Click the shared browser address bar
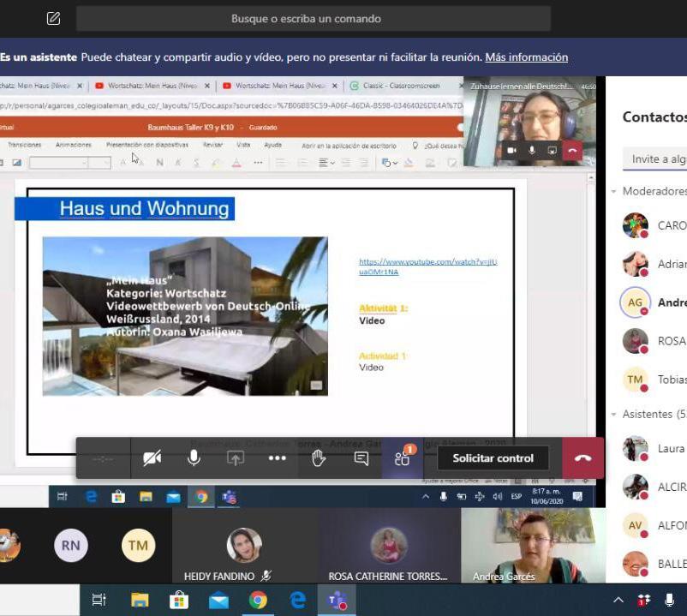The height and width of the screenshot is (616, 687). click(x=231, y=105)
